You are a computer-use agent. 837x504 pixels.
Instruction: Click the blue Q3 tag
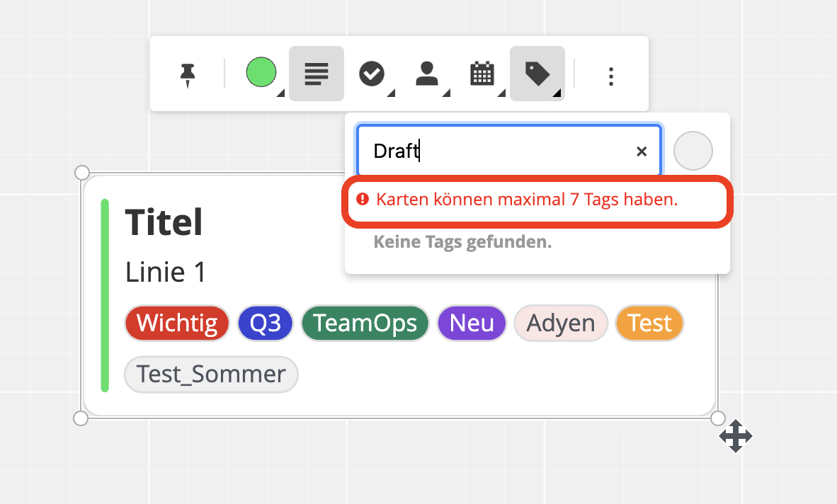(266, 323)
